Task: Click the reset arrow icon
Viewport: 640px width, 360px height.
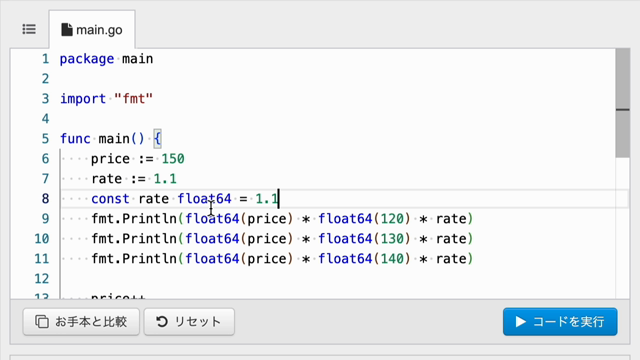Action: [162, 322]
